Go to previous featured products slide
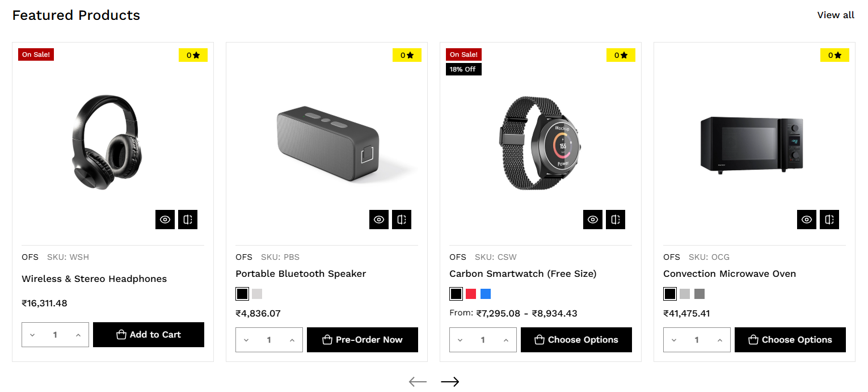The image size is (868, 392). point(418,382)
